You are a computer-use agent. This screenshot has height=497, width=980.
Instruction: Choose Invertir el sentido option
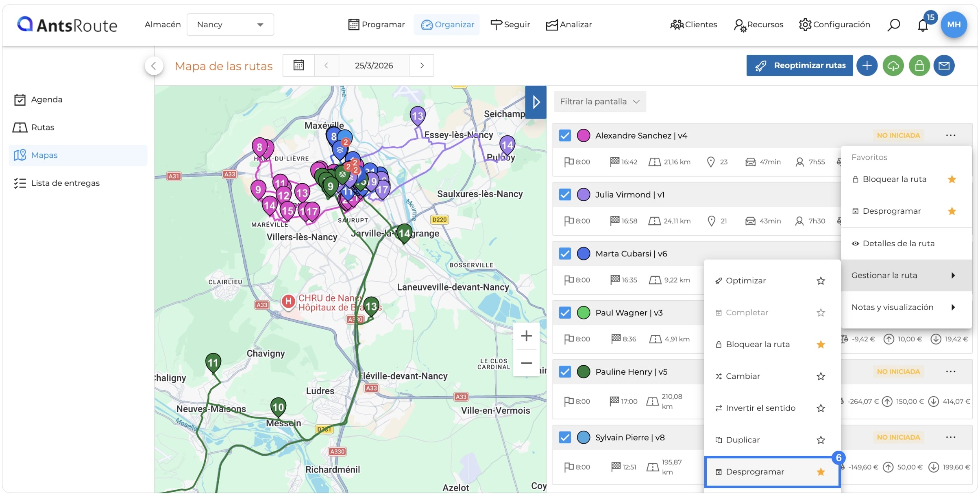pos(760,408)
